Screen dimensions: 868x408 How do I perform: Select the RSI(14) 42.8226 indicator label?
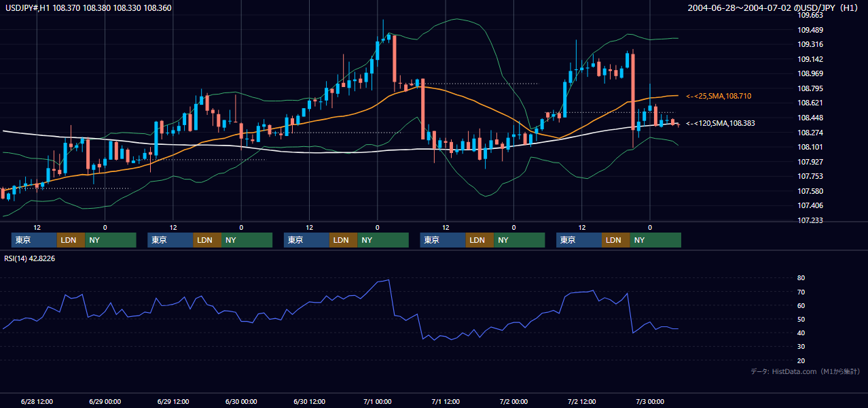30,258
